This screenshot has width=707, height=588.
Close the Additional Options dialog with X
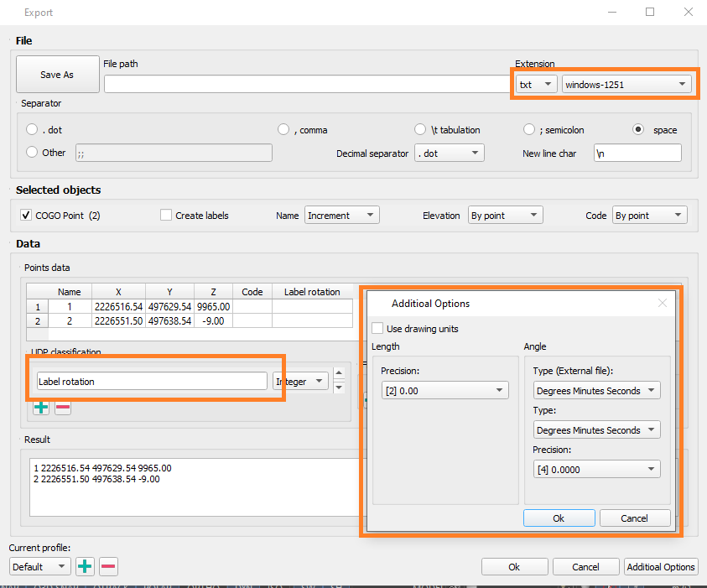click(663, 303)
